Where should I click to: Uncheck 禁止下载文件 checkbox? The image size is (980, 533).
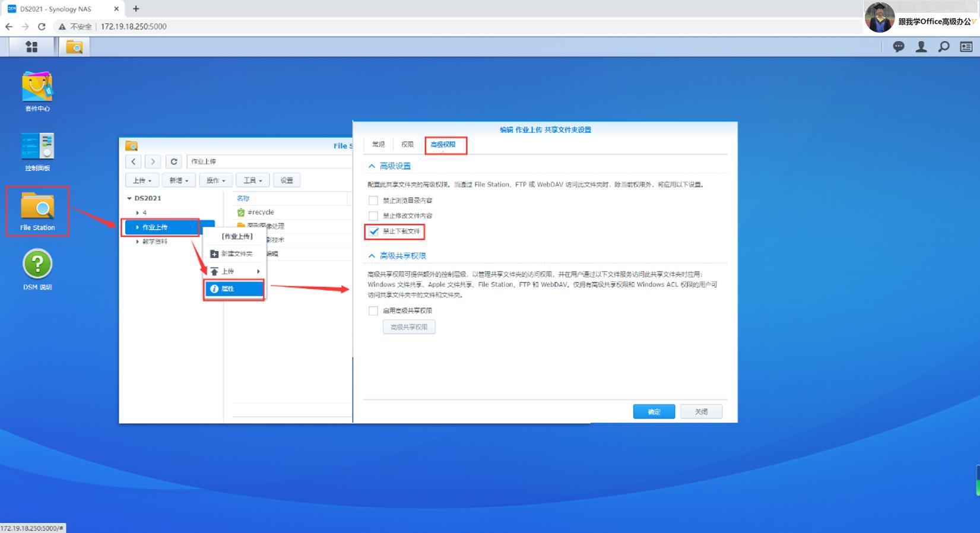373,231
